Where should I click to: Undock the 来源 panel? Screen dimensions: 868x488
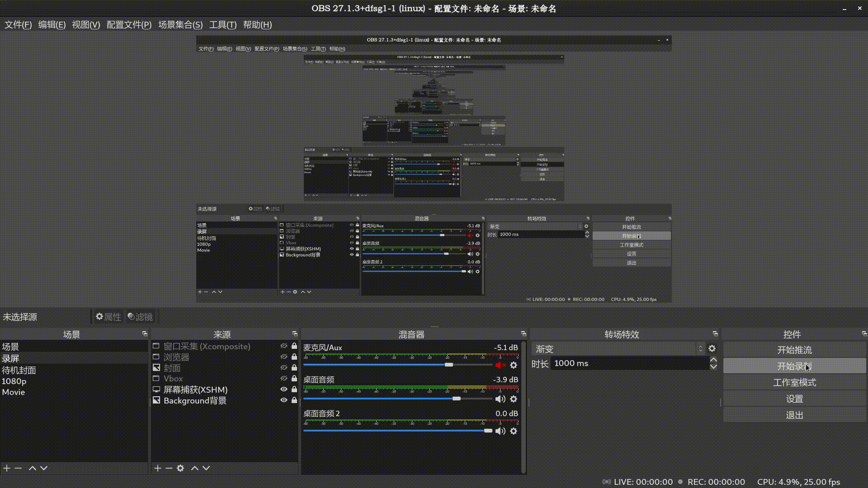tap(295, 334)
